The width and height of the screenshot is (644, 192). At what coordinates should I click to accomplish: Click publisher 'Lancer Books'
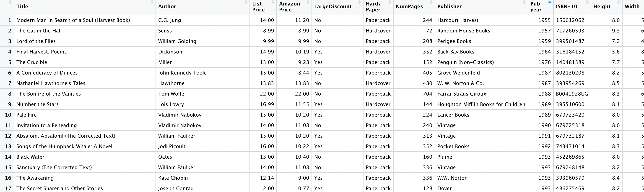(x=453, y=115)
